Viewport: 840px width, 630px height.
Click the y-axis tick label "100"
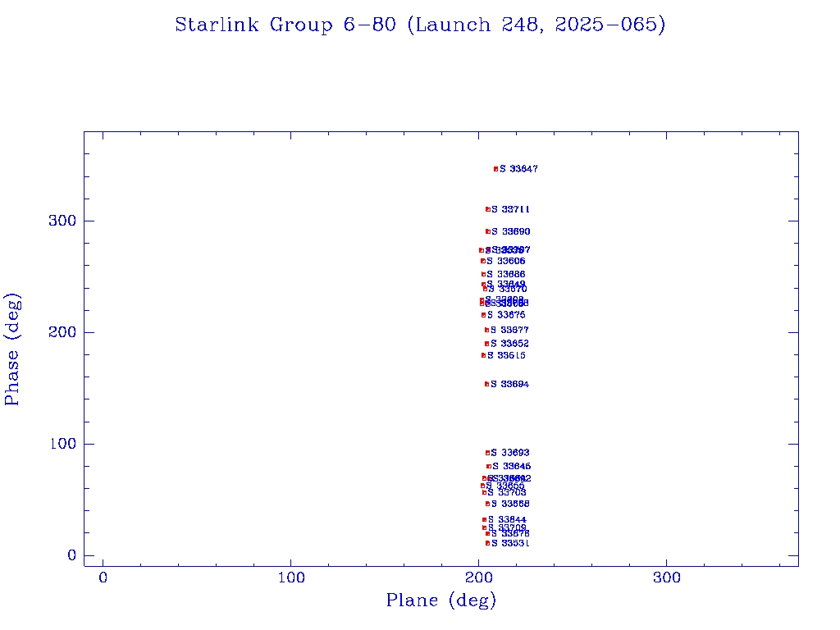coord(62,444)
